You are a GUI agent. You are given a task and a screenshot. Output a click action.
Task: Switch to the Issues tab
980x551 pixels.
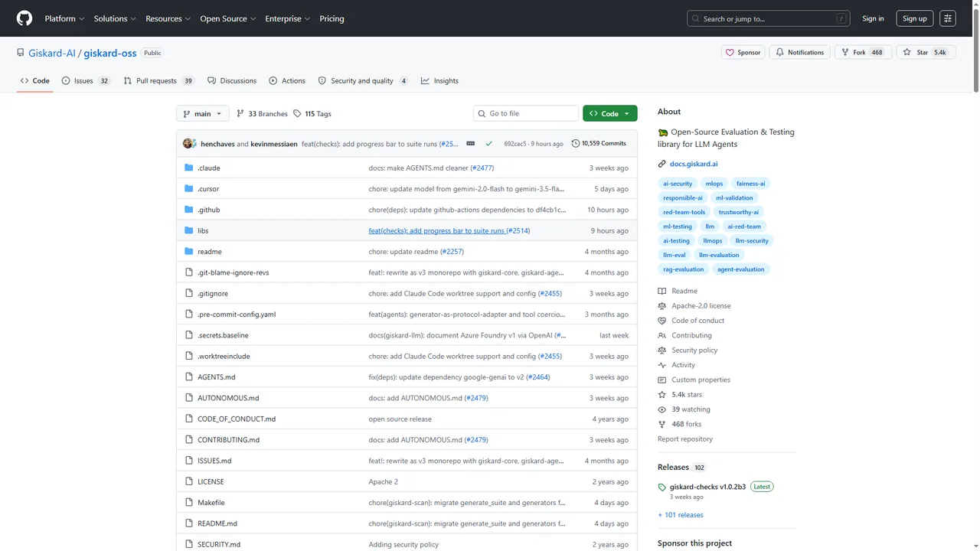(x=86, y=80)
